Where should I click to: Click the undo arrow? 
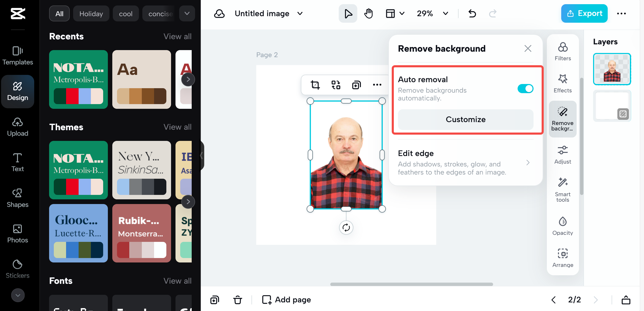click(x=472, y=14)
